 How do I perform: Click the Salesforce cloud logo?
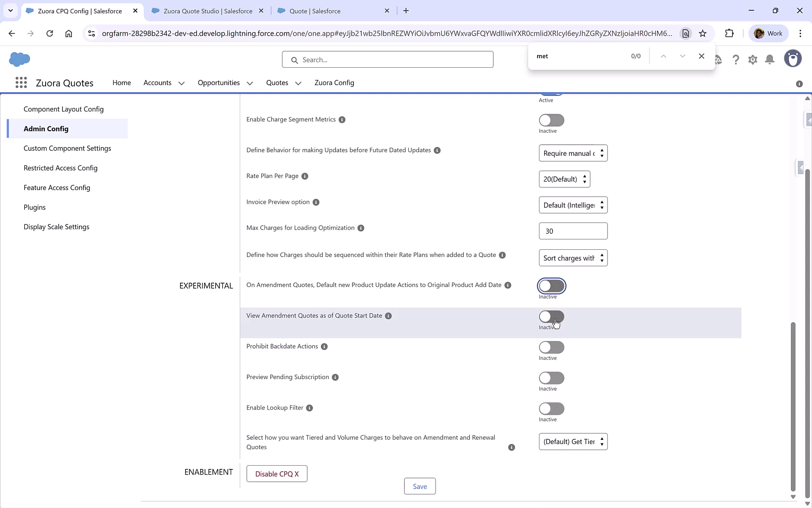(20, 59)
